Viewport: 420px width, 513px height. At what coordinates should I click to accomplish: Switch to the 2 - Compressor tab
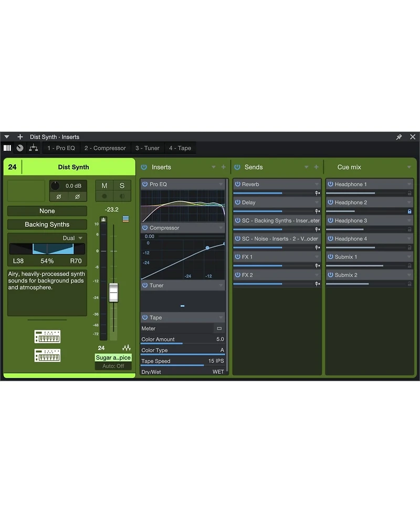click(105, 148)
